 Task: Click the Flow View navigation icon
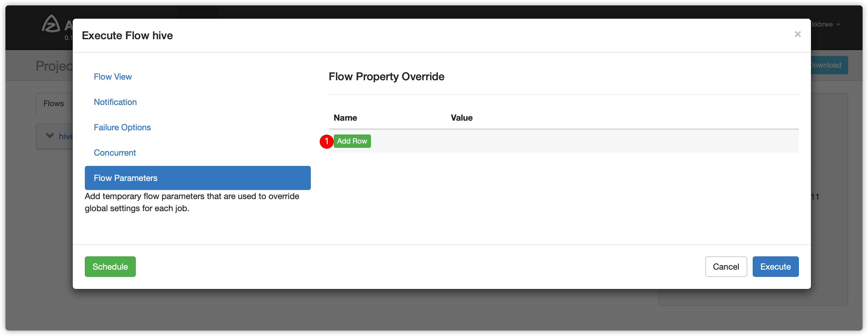click(112, 77)
